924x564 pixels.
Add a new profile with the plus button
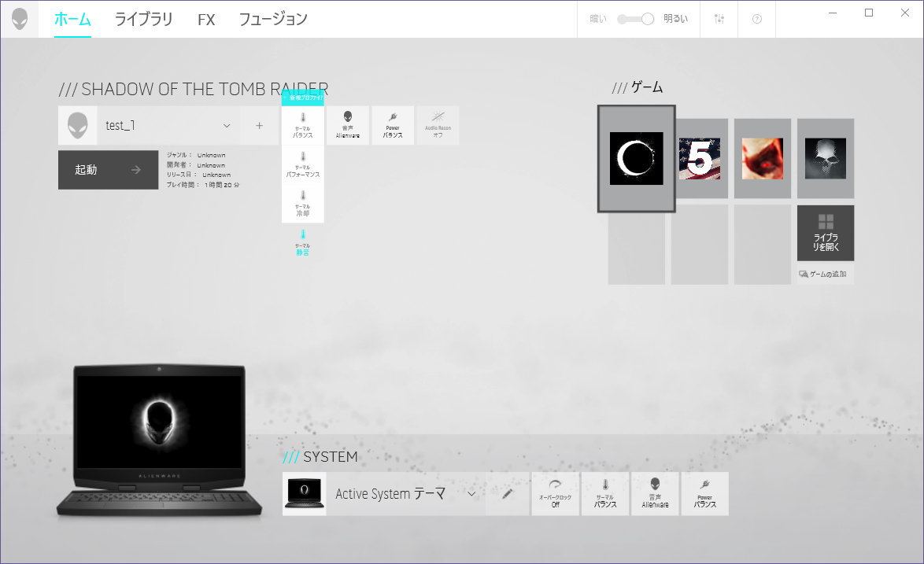click(259, 125)
